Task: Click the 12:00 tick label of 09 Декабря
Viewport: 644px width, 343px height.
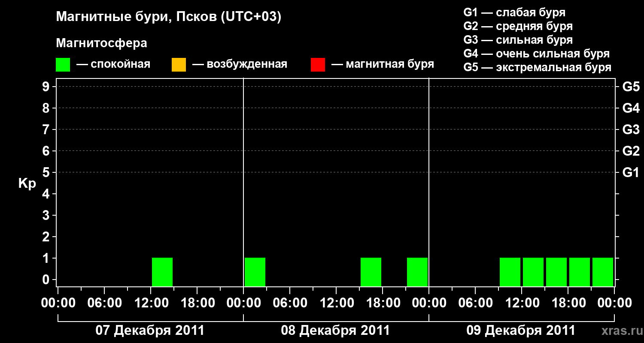Action: click(x=522, y=303)
